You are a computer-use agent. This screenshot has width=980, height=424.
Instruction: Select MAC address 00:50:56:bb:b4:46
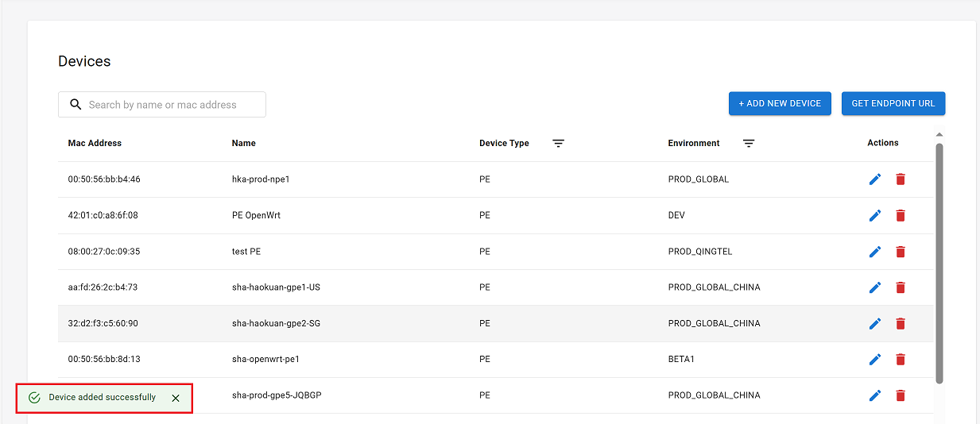coord(104,179)
